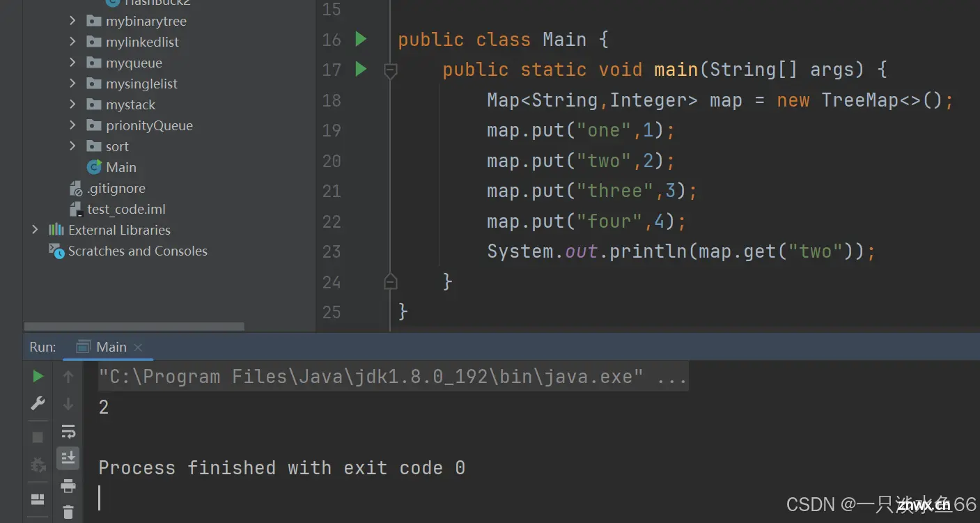Select mylinkedlist in project tree
The image size is (980, 523).
pyautogui.click(x=142, y=42)
